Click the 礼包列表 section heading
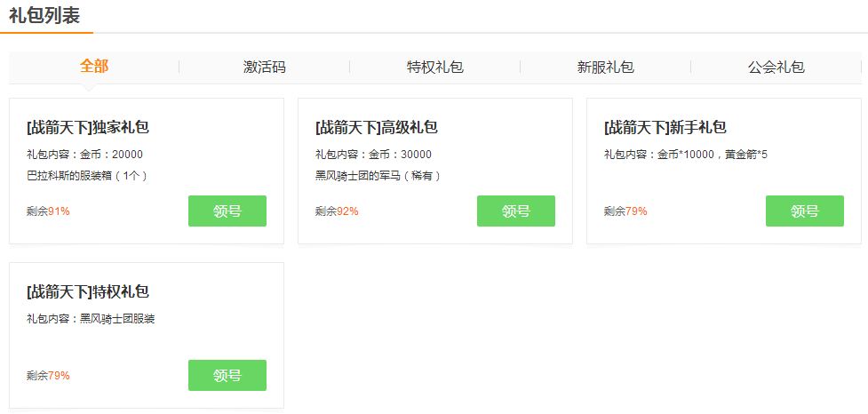The height and width of the screenshot is (414, 868). click(44, 15)
